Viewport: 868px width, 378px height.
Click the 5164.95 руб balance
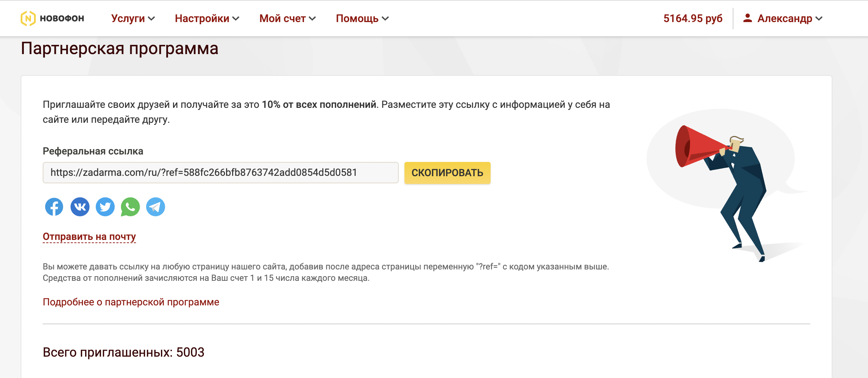pos(692,19)
